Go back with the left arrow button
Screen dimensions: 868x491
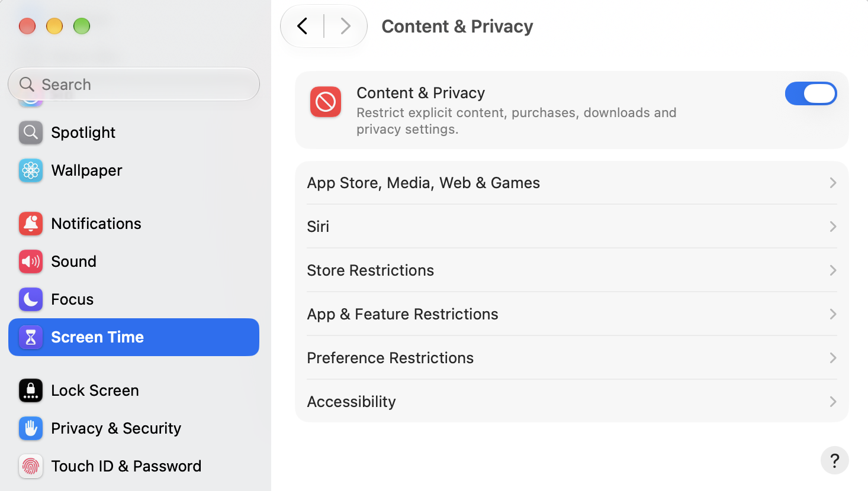coord(303,26)
